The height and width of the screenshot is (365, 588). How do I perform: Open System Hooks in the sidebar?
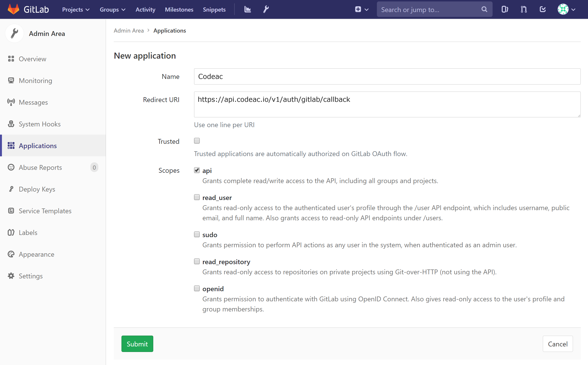coord(40,124)
